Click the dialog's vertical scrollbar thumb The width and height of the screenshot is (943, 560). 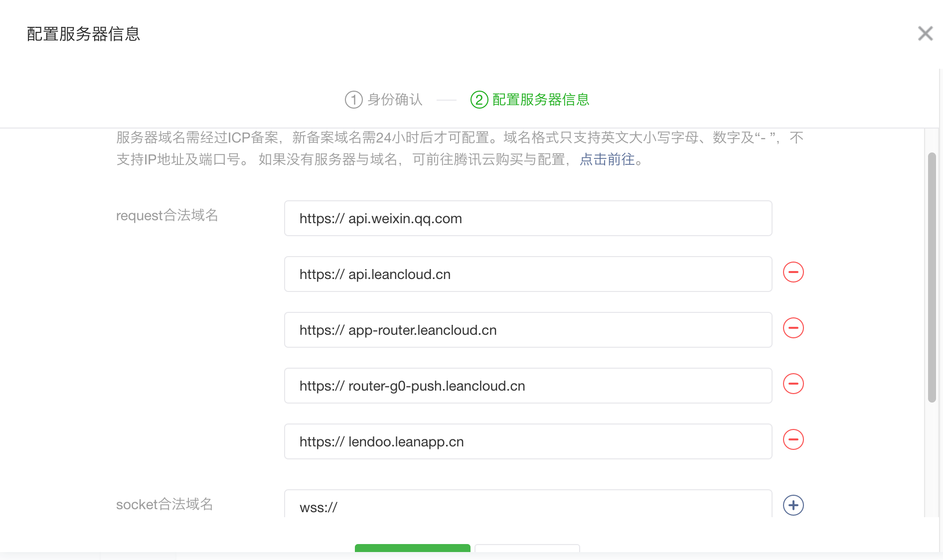tap(932, 277)
